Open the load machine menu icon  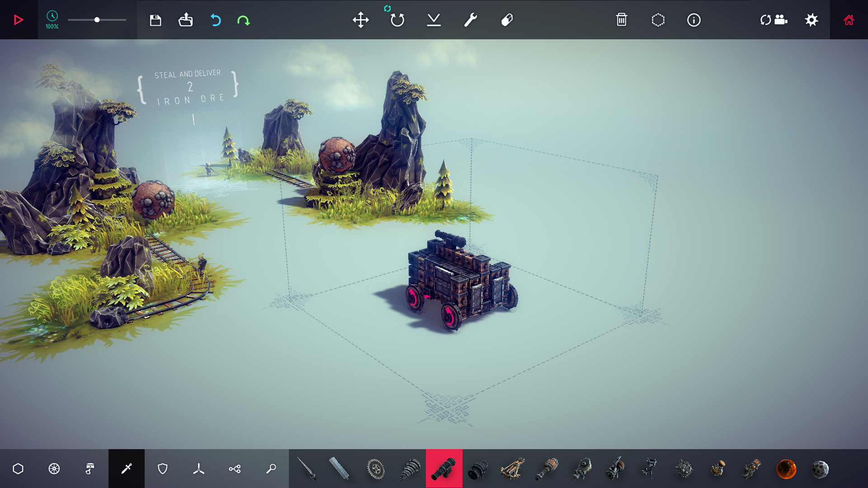[185, 20]
